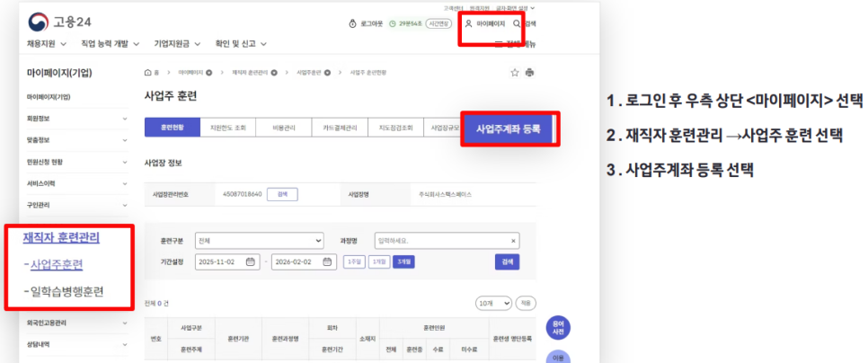868x363 pixels.
Task: Select the 1주일 period button
Action: 354,261
